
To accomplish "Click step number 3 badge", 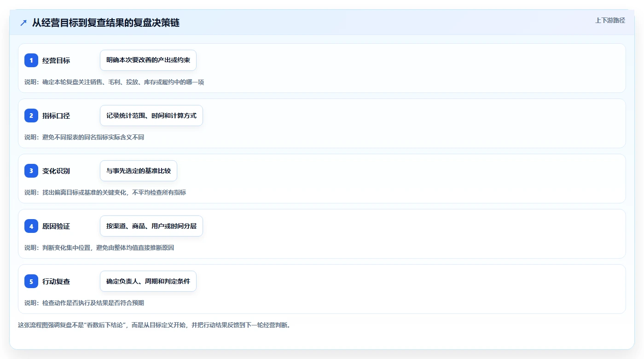I will (x=31, y=171).
